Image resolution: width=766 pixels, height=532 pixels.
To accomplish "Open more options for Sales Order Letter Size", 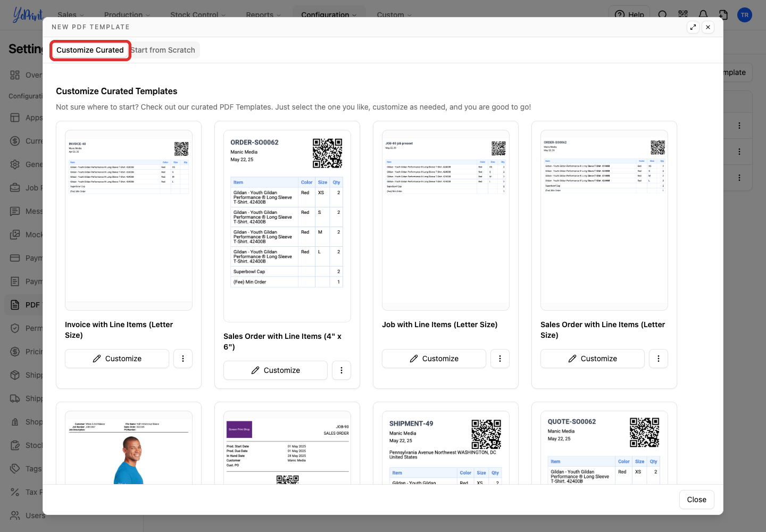I will (659, 359).
